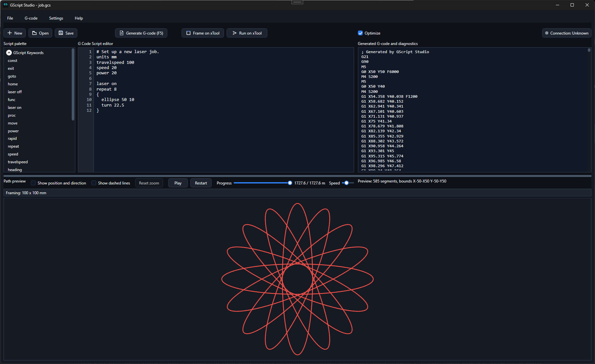Click editor line 'ellipse 50 10'

pyautogui.click(x=118, y=100)
